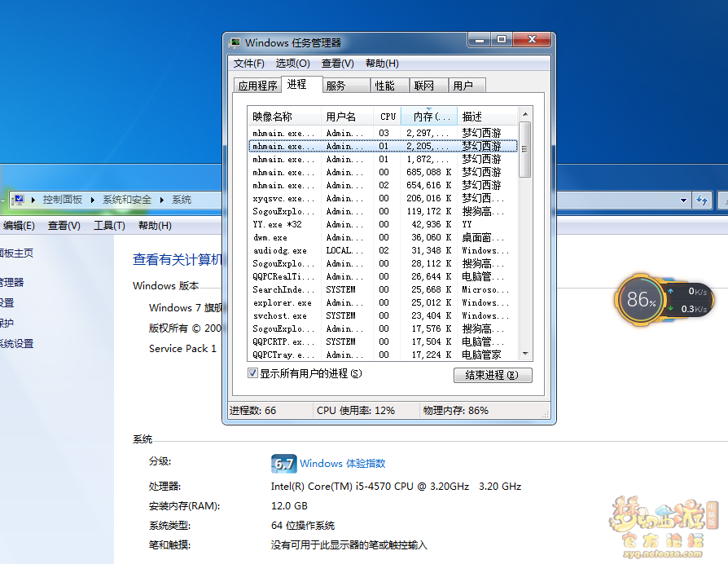This screenshot has height=564, width=728.
Task: Click the 12.0 GB installed memory value
Action: [x=289, y=506]
